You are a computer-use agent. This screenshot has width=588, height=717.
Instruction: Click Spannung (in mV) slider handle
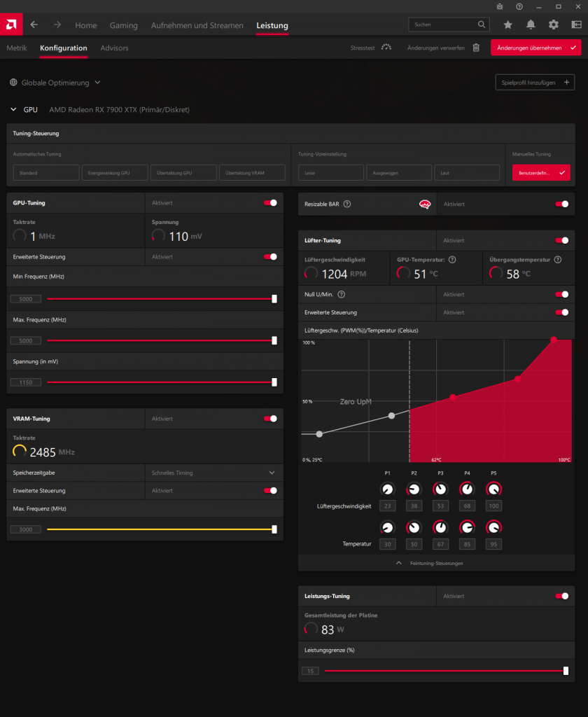274,382
